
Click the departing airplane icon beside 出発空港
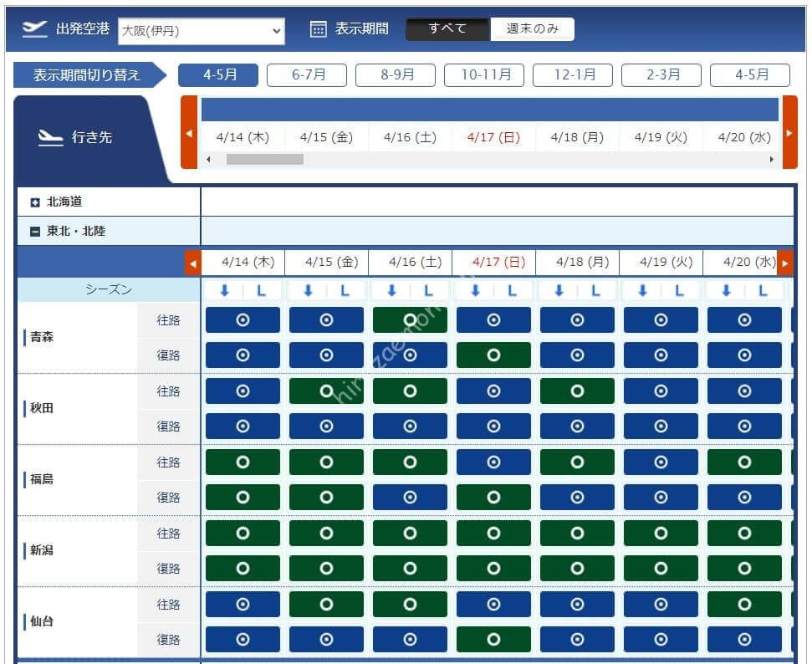click(x=34, y=29)
